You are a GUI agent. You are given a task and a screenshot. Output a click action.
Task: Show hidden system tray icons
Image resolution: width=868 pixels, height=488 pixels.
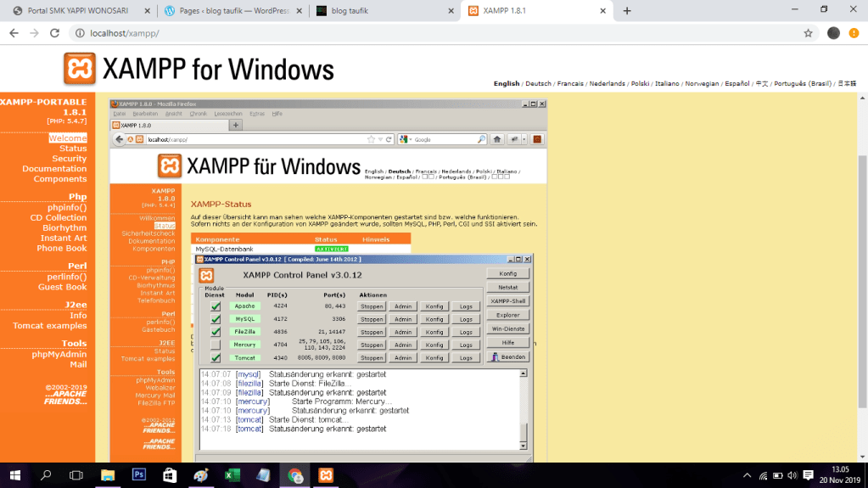pos(747,475)
